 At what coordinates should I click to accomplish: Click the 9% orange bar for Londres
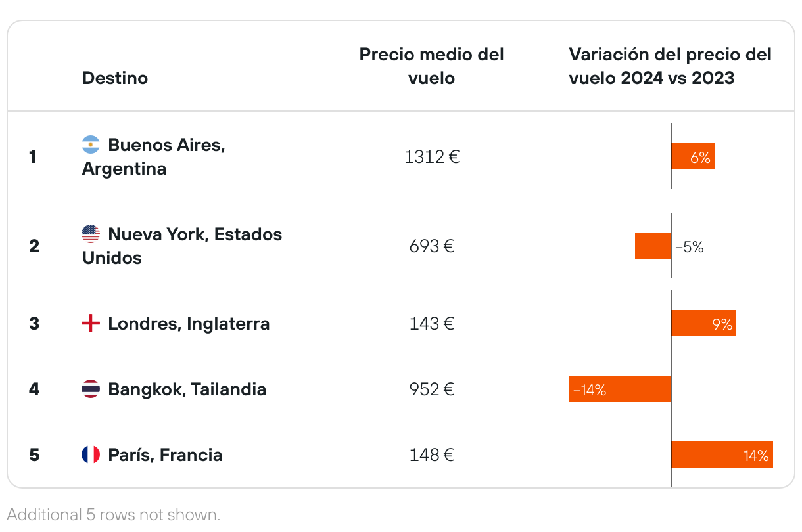tap(703, 323)
